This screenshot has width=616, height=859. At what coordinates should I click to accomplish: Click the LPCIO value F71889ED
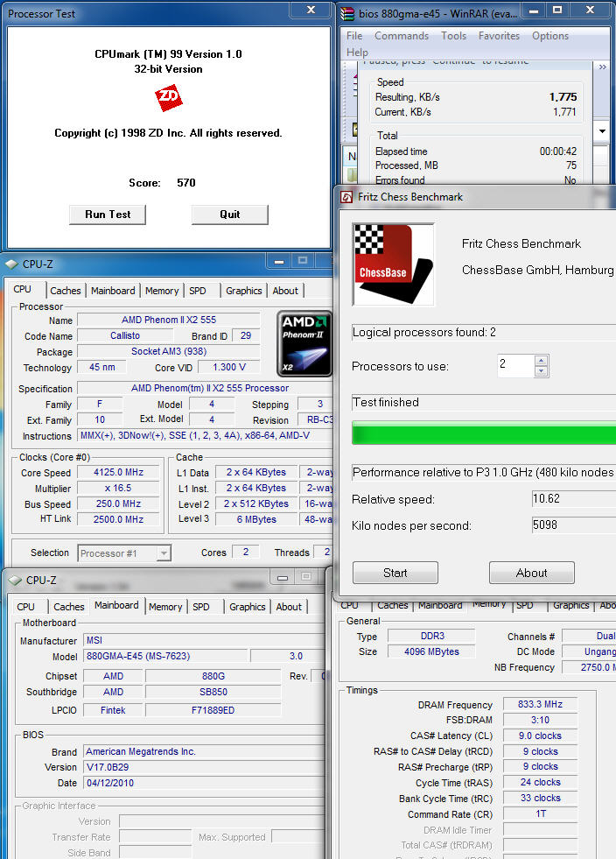coord(213,710)
